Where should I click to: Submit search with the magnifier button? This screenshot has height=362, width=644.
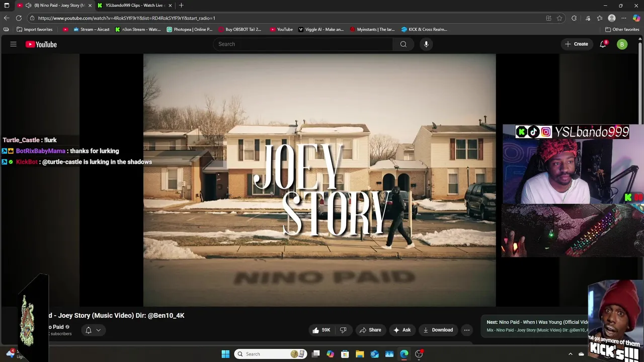pyautogui.click(x=403, y=44)
